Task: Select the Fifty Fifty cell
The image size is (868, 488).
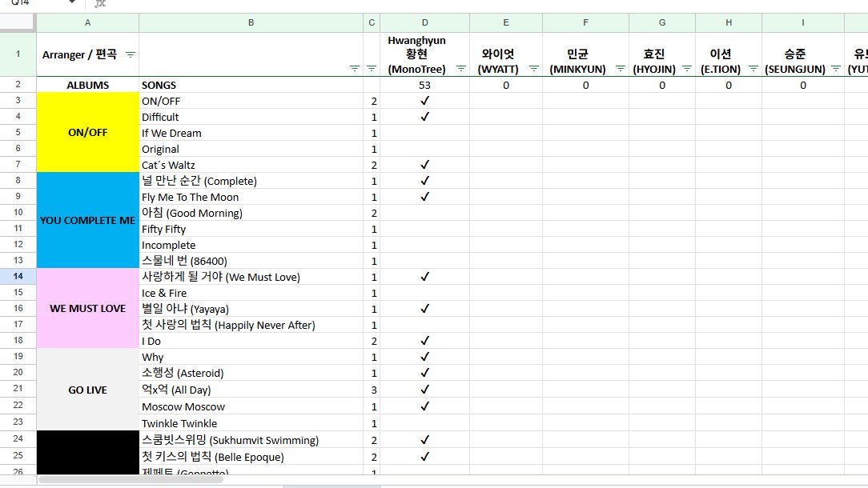Action: [x=251, y=229]
